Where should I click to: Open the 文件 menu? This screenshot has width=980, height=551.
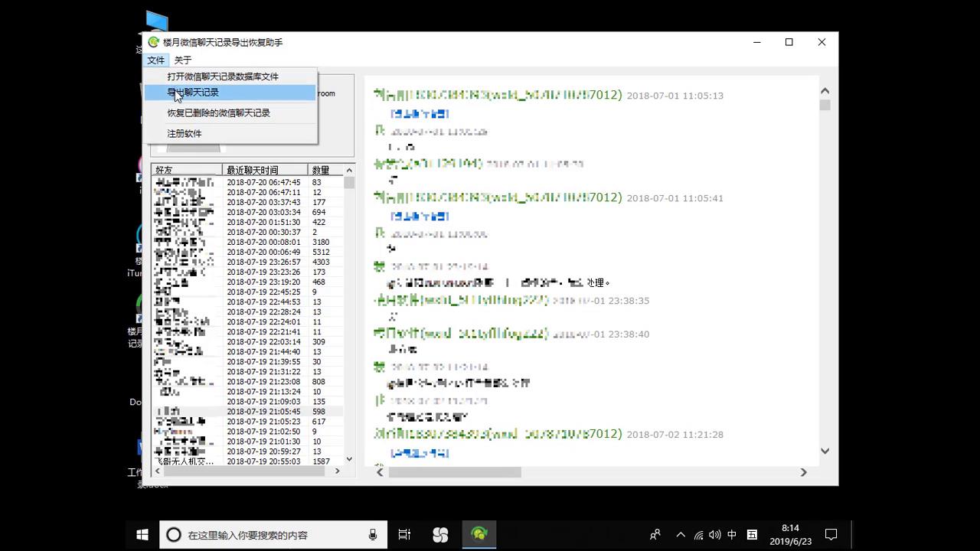tap(155, 60)
